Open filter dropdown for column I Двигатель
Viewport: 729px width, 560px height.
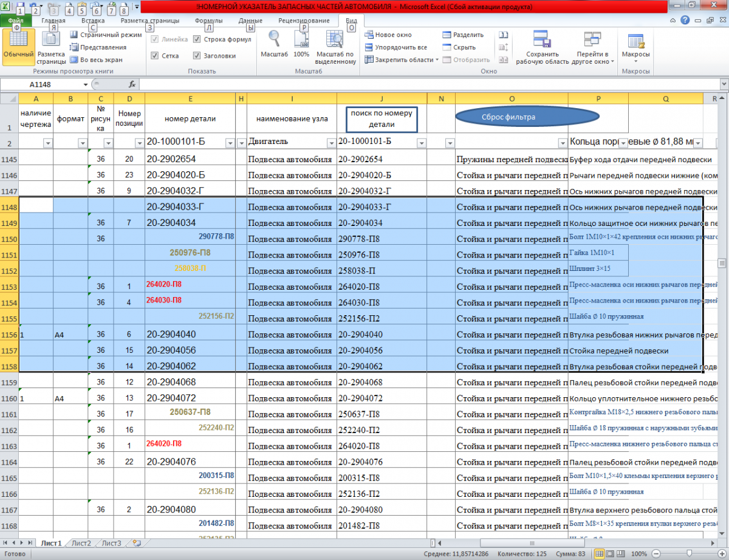pos(331,143)
